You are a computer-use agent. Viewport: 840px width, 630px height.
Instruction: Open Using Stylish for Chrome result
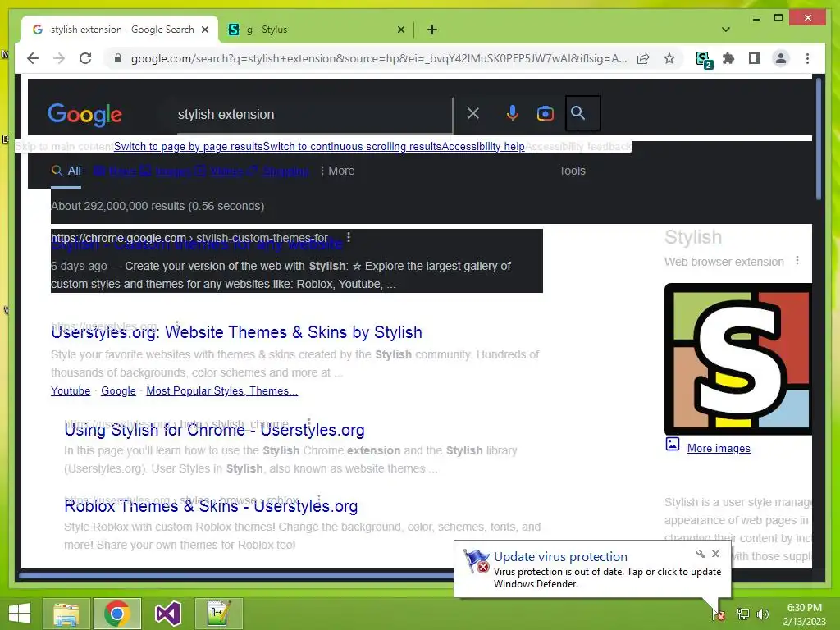(214, 430)
